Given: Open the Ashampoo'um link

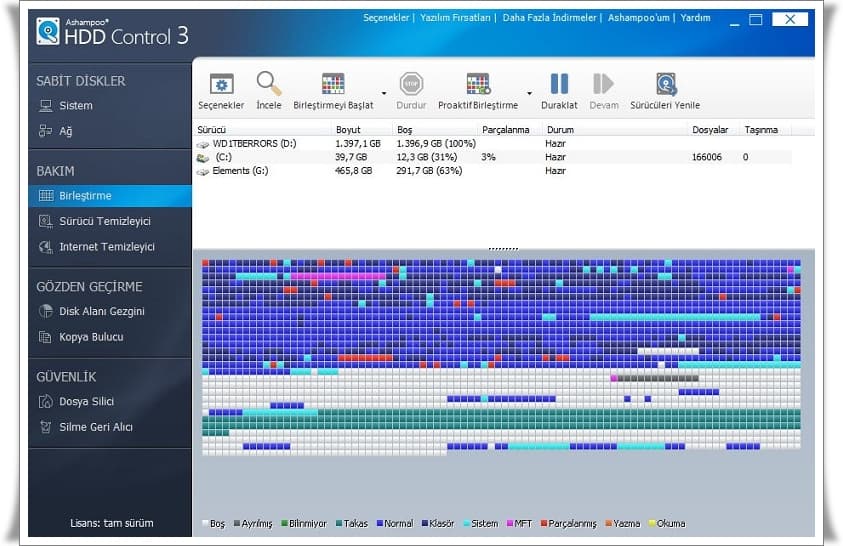Looking at the screenshot, I should [x=639, y=18].
